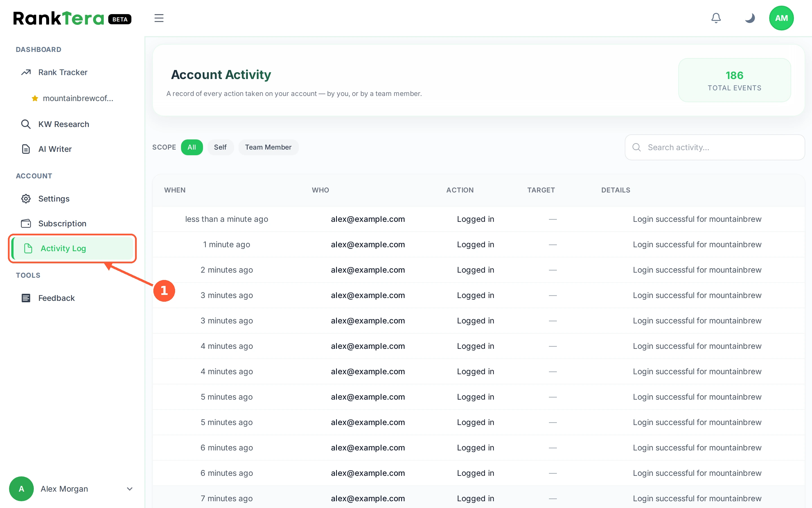Click the Feedback form icon
This screenshot has width=812, height=508.
pos(26,298)
